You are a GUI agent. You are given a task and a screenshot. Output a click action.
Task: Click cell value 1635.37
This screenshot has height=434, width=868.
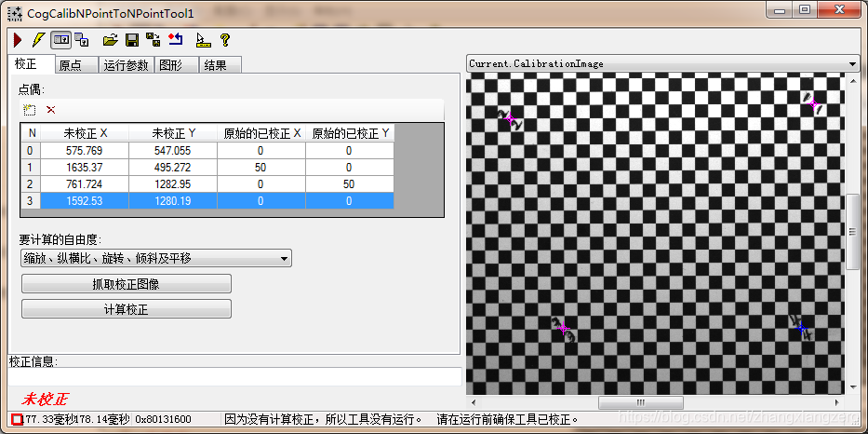[x=85, y=167]
